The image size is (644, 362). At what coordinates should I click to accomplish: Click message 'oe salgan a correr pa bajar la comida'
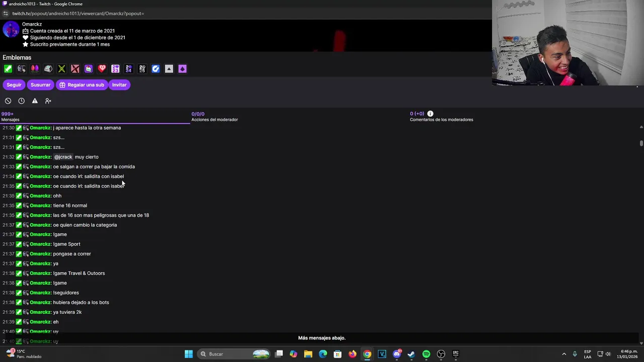94,167
